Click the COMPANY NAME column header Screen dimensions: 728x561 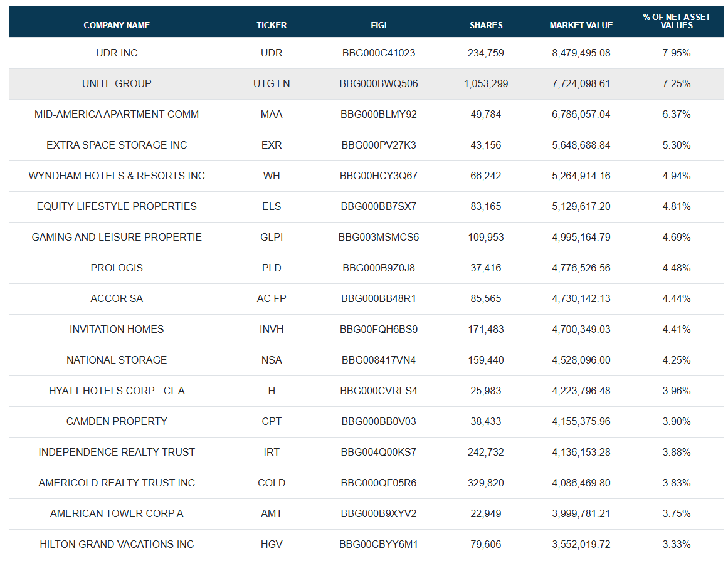click(117, 25)
